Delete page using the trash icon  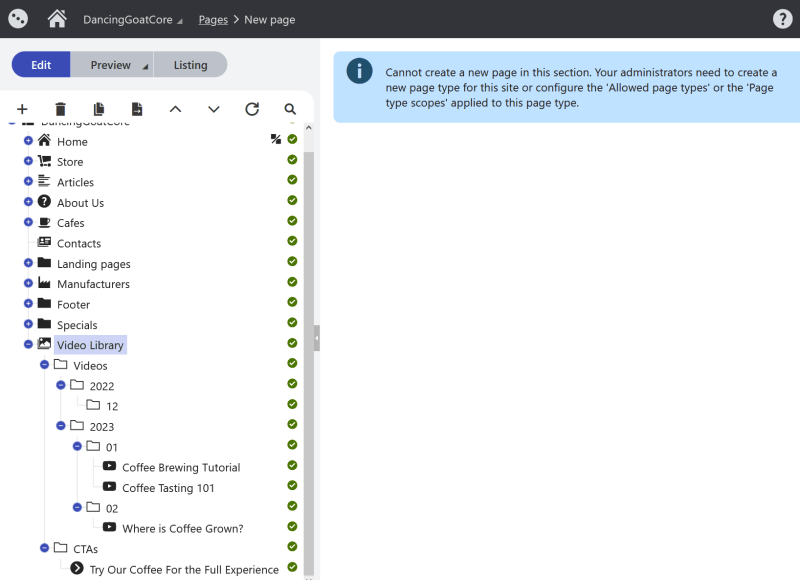point(60,109)
